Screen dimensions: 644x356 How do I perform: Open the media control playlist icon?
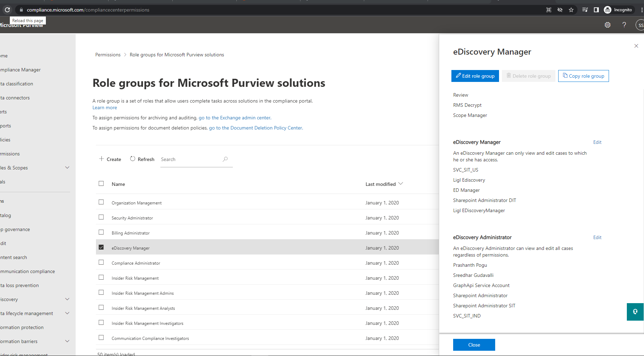point(585,10)
